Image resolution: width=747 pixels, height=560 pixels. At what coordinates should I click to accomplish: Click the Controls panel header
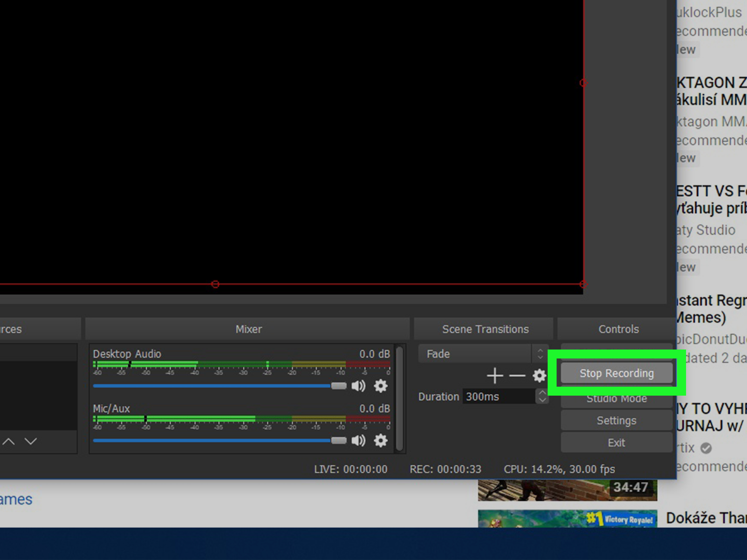click(x=617, y=329)
